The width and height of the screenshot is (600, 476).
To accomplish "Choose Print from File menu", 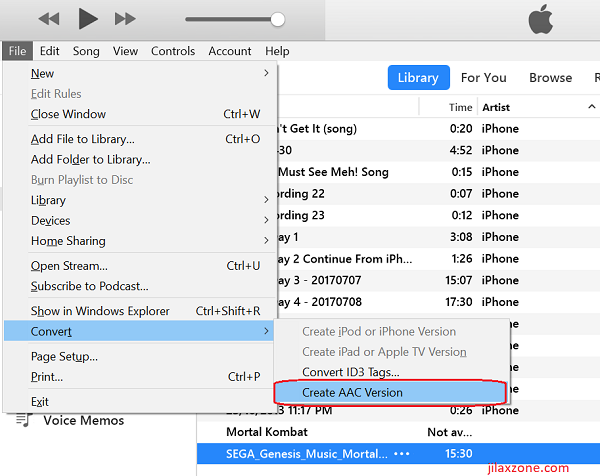I will [x=140, y=377].
